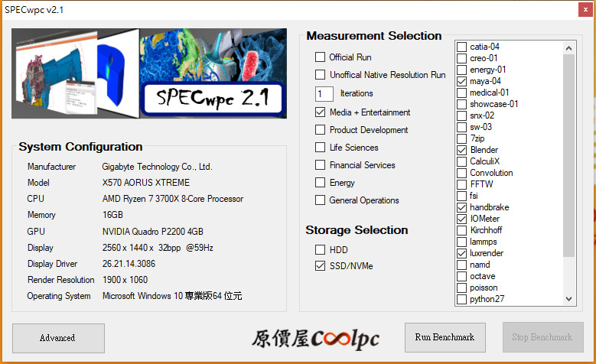Click the workload list scroll up arrow

(x=568, y=48)
